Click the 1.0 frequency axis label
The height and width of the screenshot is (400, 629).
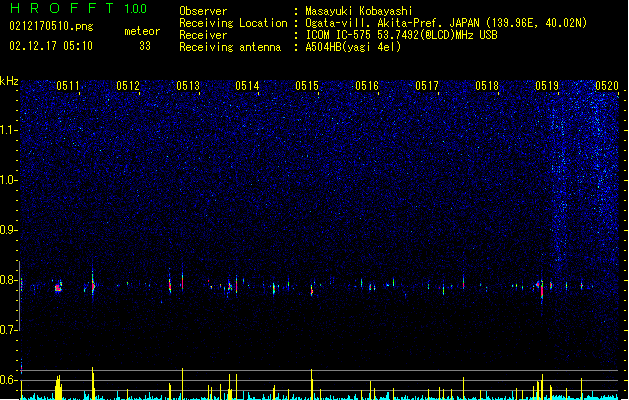(x=9, y=180)
